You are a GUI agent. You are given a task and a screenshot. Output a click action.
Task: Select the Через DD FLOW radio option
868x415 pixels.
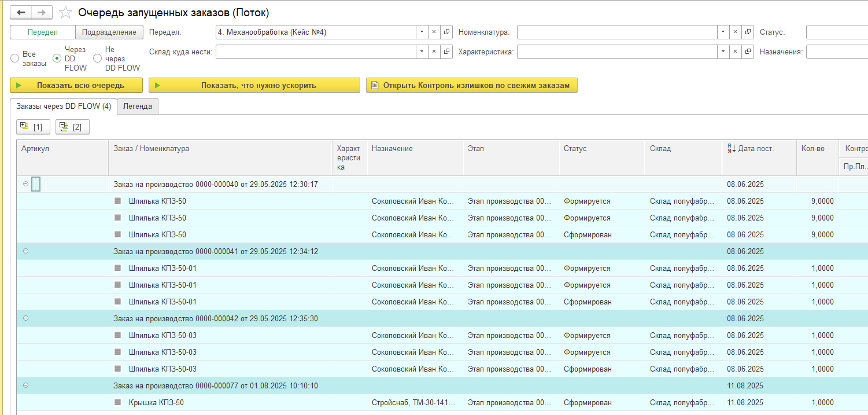57,58
